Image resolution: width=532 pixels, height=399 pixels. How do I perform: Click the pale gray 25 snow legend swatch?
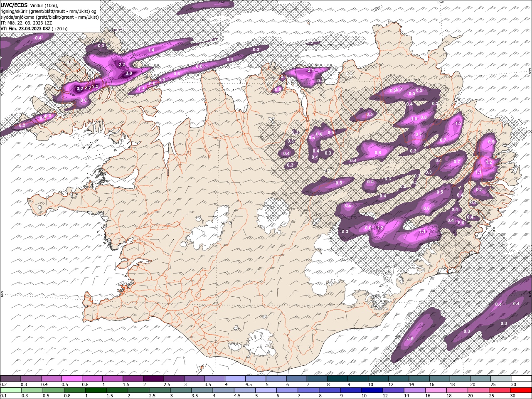(500, 379)
